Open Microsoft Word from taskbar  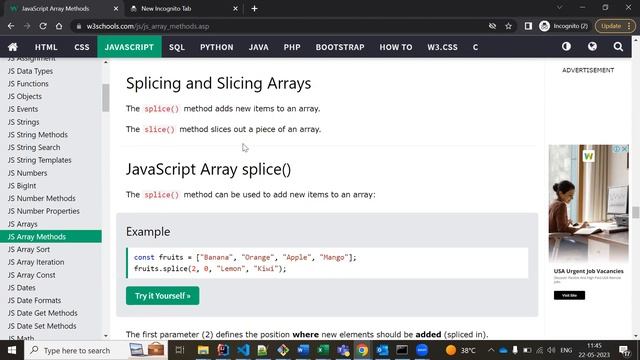click(x=303, y=350)
